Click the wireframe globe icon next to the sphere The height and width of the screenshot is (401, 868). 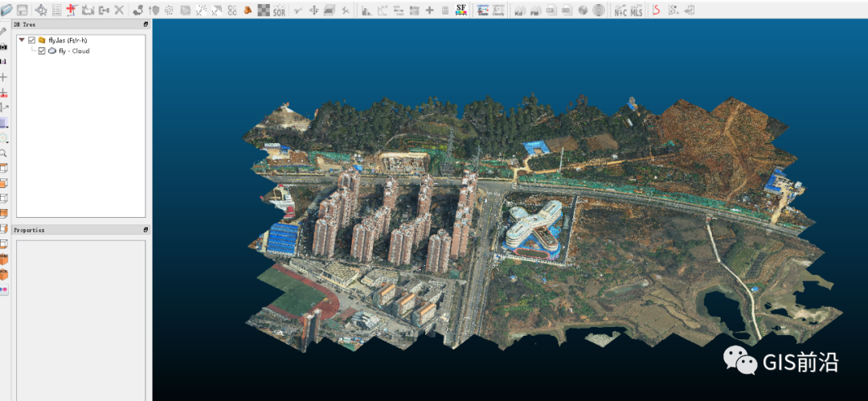599,10
